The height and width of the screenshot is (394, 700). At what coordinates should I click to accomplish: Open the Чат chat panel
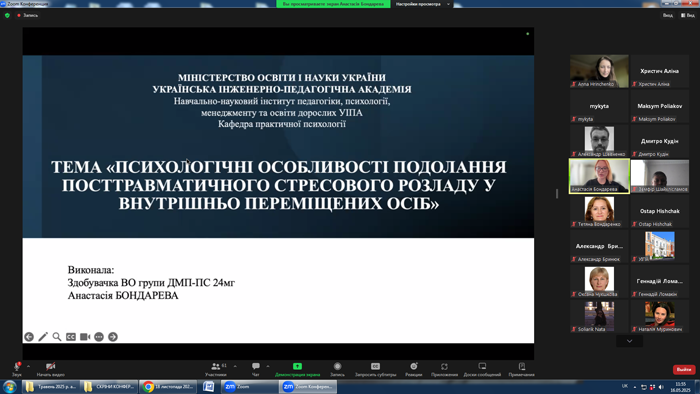pos(256,369)
